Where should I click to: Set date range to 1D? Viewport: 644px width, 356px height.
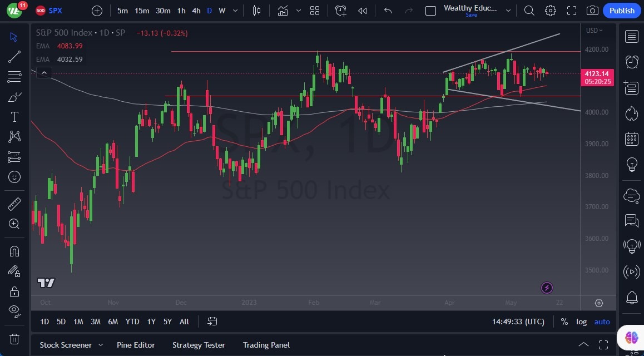point(44,322)
